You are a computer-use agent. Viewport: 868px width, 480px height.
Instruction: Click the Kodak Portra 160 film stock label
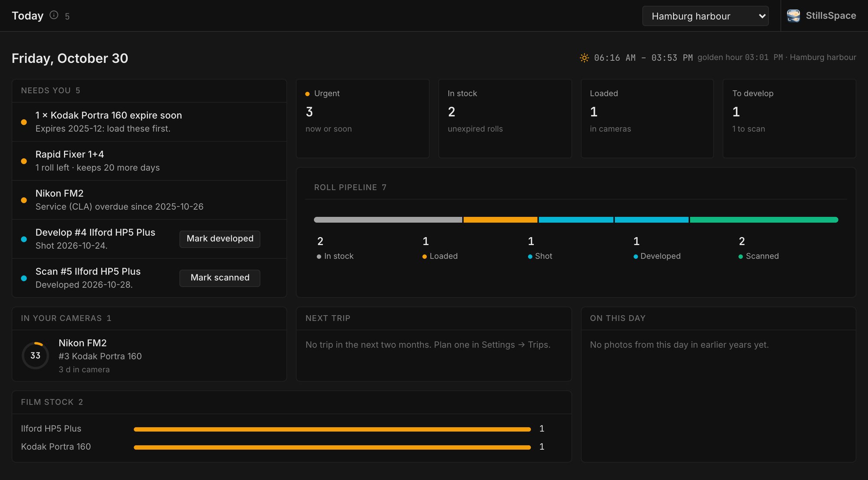point(56,447)
